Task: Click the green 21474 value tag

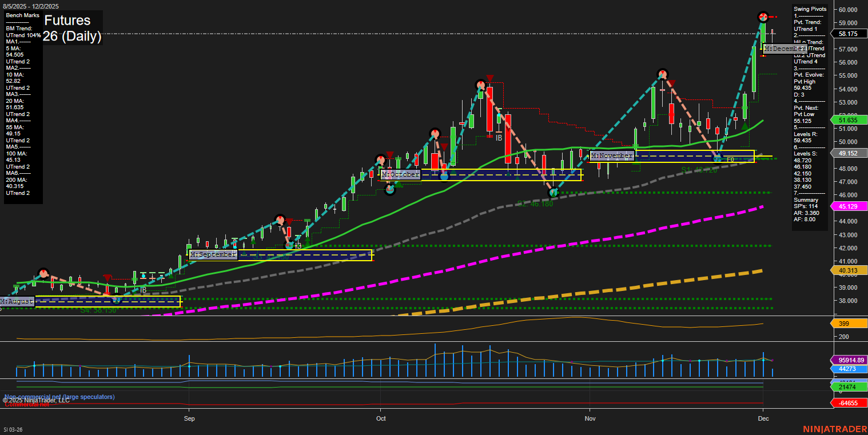Action: [x=847, y=388]
